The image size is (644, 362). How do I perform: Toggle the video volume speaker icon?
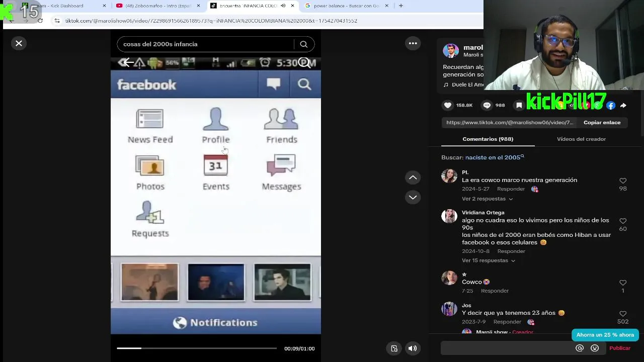coord(413,348)
